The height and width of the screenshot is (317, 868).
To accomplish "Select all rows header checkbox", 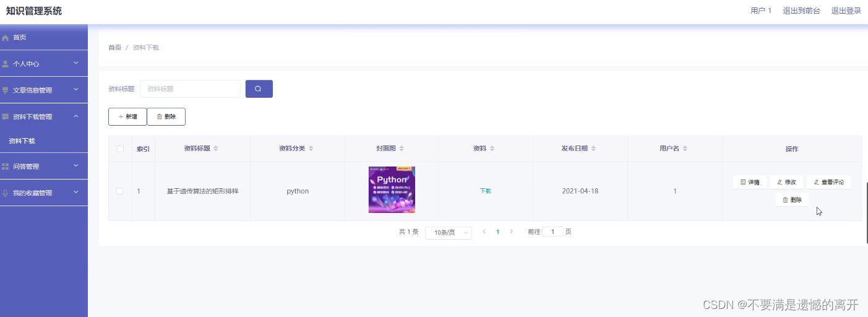I will click(120, 149).
